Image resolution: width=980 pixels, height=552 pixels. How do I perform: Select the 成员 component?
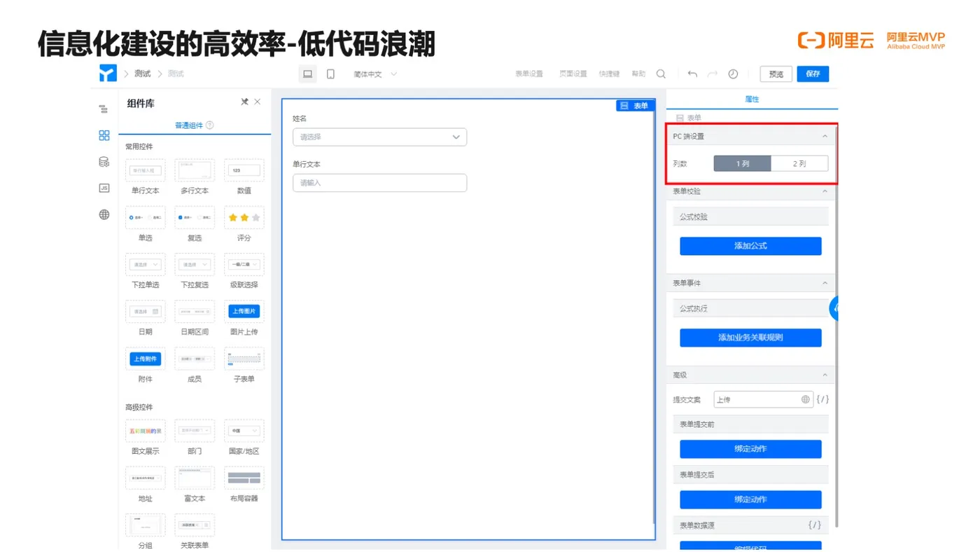pos(195,365)
